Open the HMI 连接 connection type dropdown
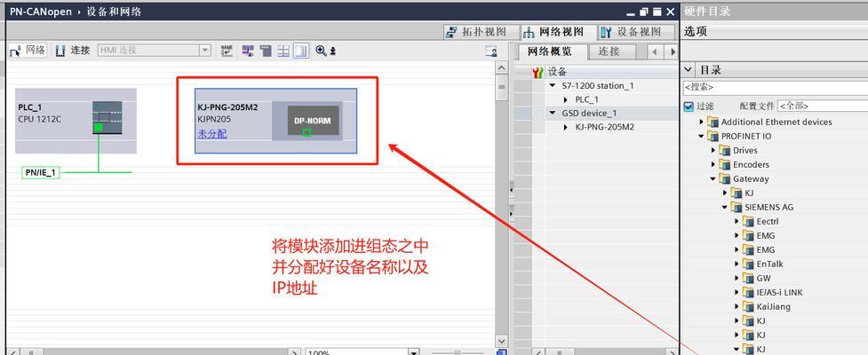This screenshot has width=868, height=355. 205,51
